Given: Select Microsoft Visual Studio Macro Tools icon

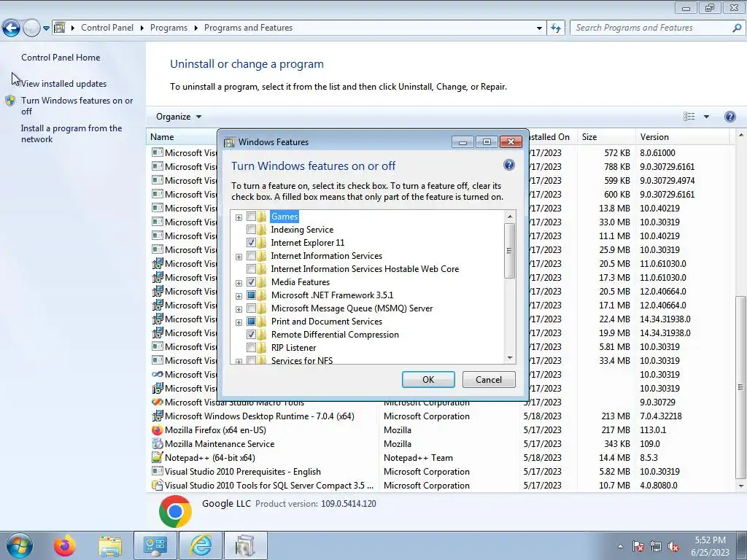Looking at the screenshot, I should [158, 402].
